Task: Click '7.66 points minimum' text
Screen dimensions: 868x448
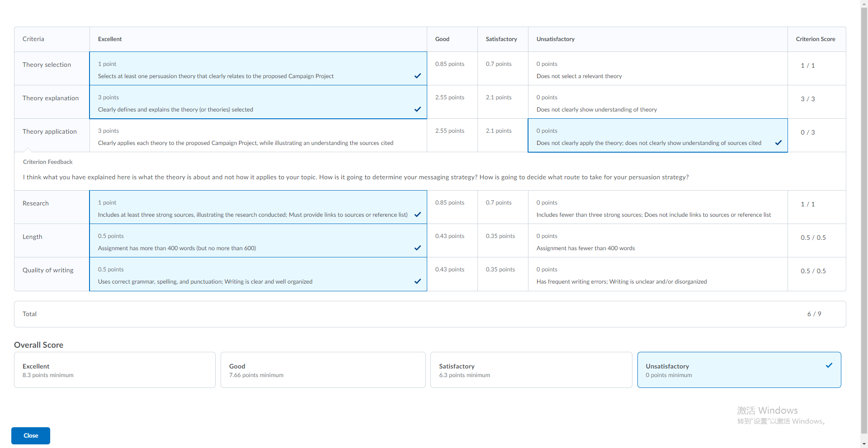Action: point(256,375)
